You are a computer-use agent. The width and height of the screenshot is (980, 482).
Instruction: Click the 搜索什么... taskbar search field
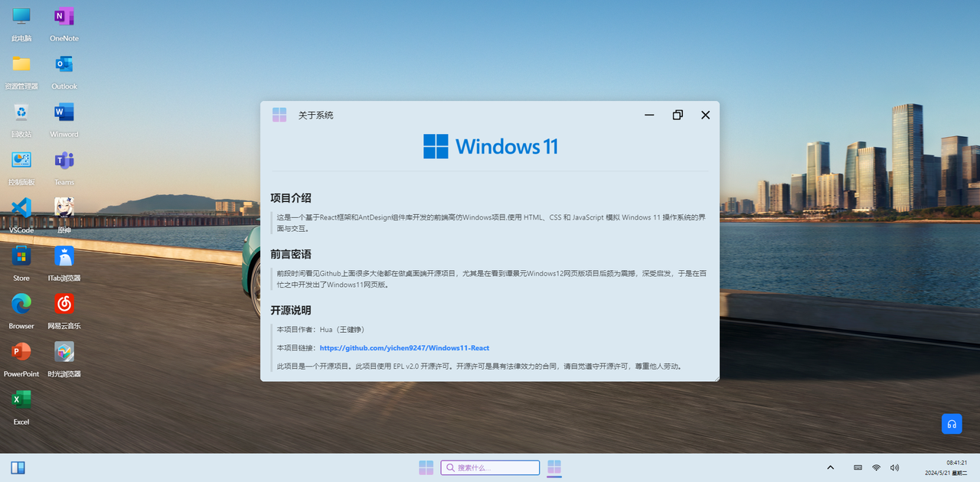coord(490,467)
